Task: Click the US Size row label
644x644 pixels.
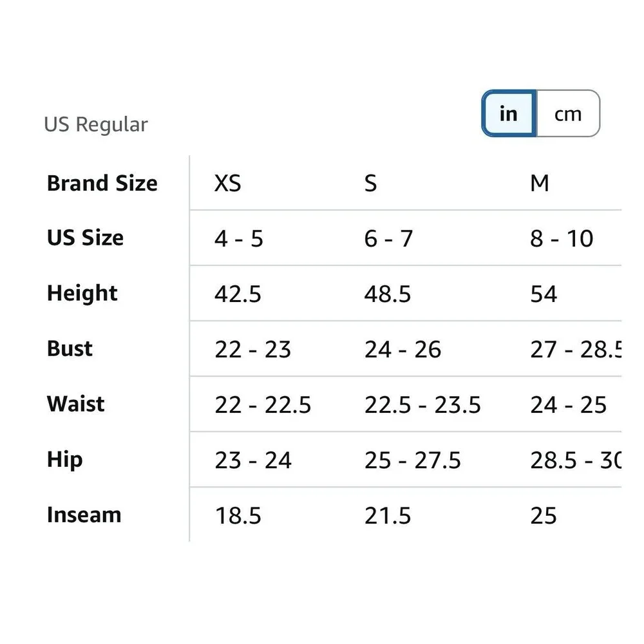Action: pos(86,238)
